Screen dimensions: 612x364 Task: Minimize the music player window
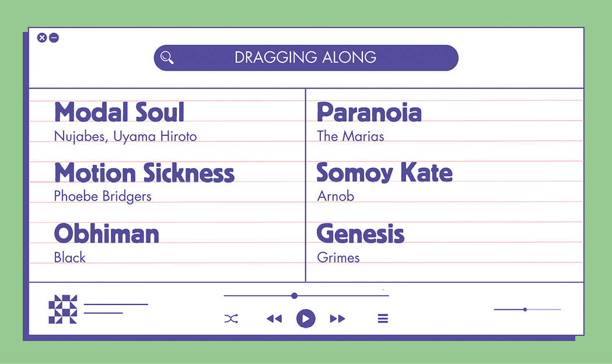click(x=54, y=38)
